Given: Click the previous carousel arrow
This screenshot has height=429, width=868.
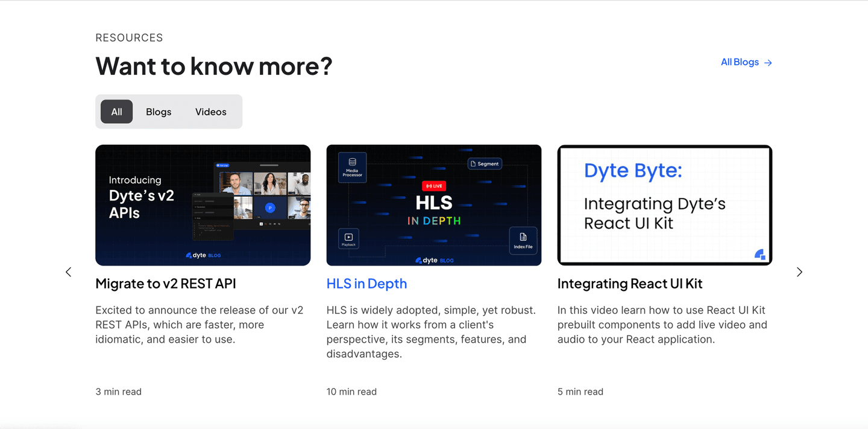Looking at the screenshot, I should click(x=69, y=272).
